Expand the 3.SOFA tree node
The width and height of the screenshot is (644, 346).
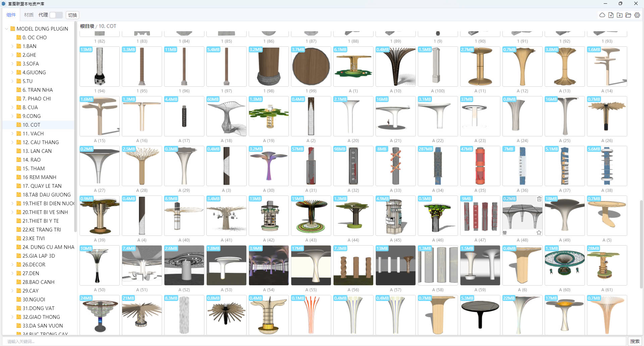pyautogui.click(x=12, y=64)
